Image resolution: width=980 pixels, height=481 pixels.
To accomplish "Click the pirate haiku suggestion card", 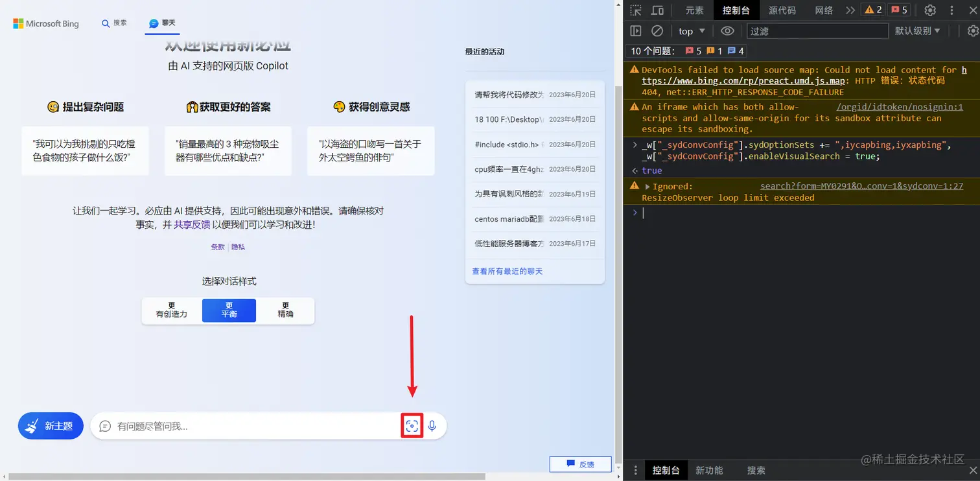I will (x=371, y=151).
